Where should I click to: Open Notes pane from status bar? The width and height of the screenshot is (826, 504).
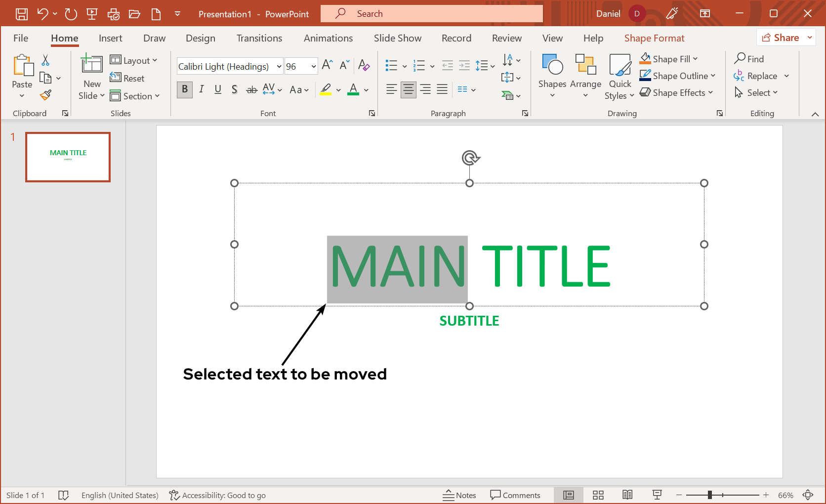coord(459,495)
